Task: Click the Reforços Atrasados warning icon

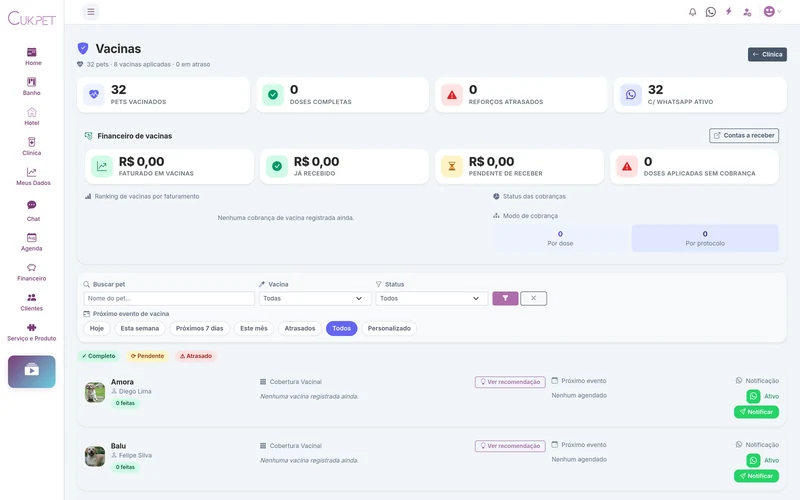Action: (452, 94)
